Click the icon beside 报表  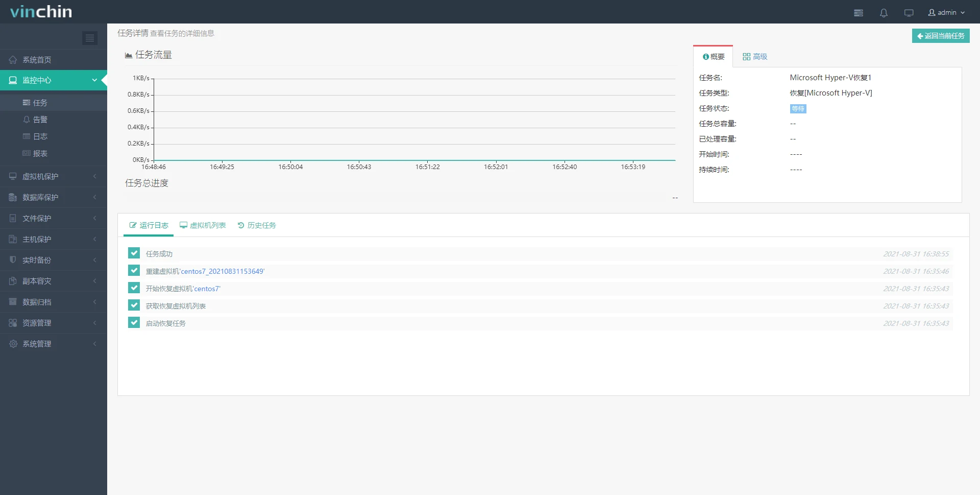point(27,153)
